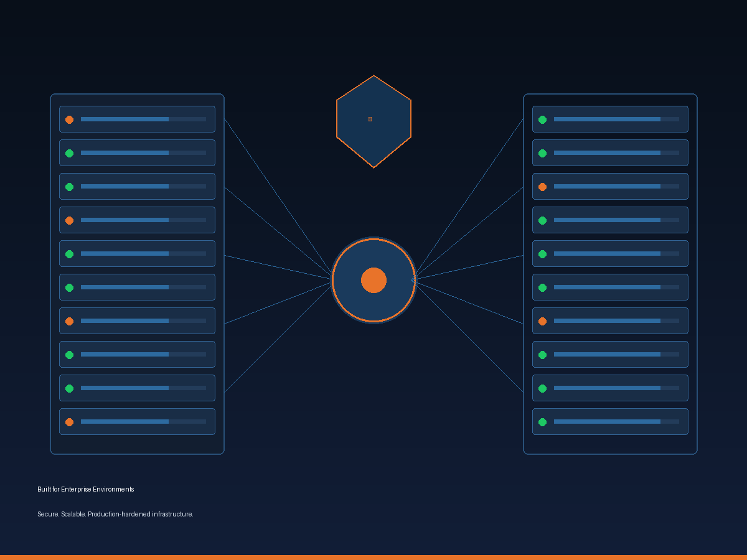Screen dimensions: 747x560
Task: Toggle the green indicator on the fifth left row
Action: pyautogui.click(x=70, y=253)
